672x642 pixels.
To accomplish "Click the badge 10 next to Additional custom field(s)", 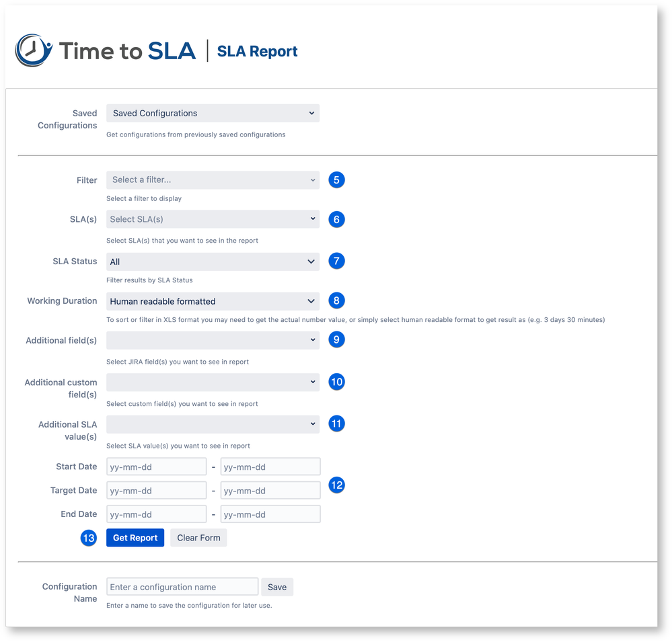I will tap(336, 382).
